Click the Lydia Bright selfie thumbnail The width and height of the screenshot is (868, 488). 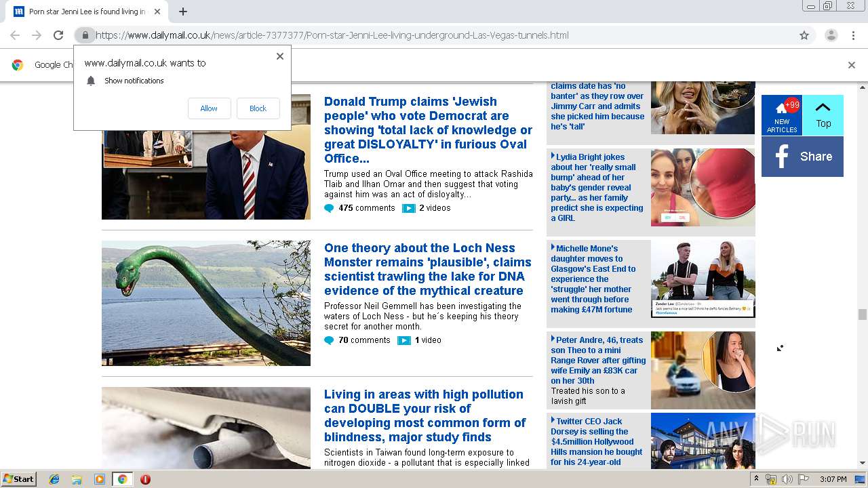coord(703,187)
